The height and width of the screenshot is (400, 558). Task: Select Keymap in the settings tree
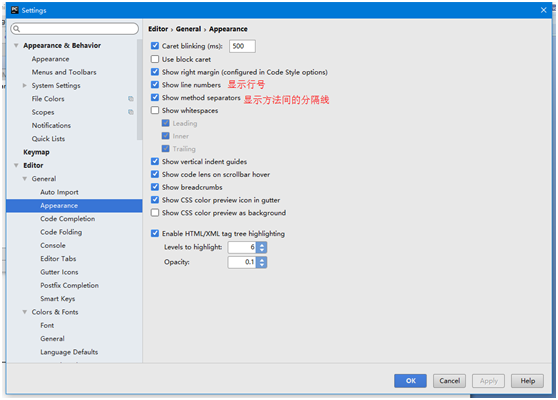pos(36,152)
